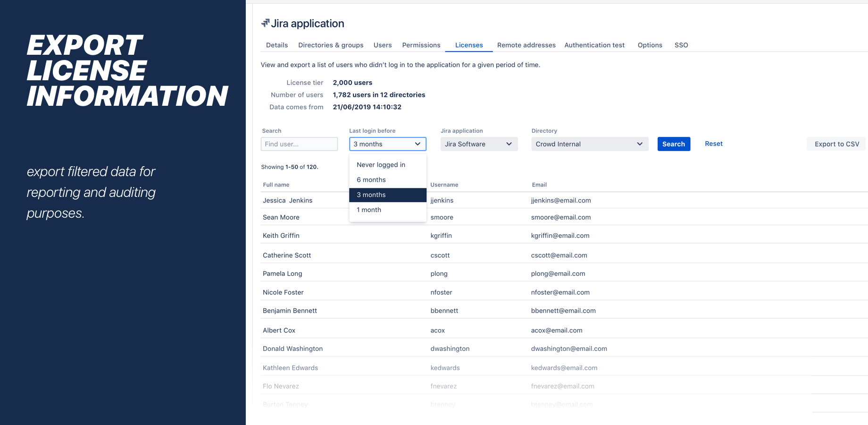Open the Remote addresses tab
The width and height of the screenshot is (868, 425).
(526, 45)
